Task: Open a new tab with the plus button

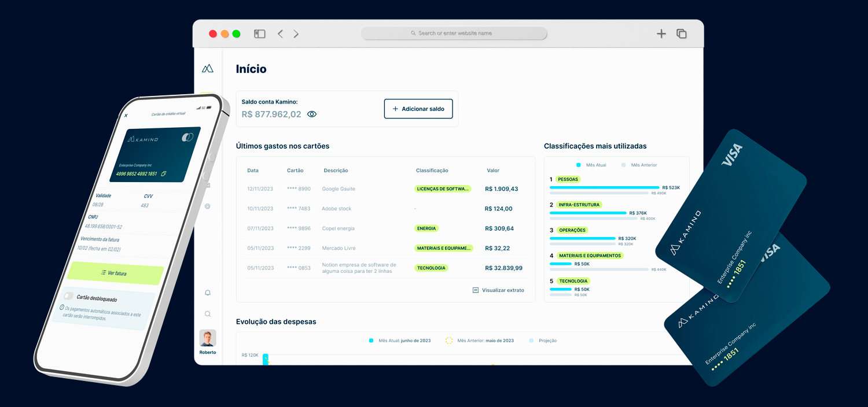Action: click(x=661, y=34)
